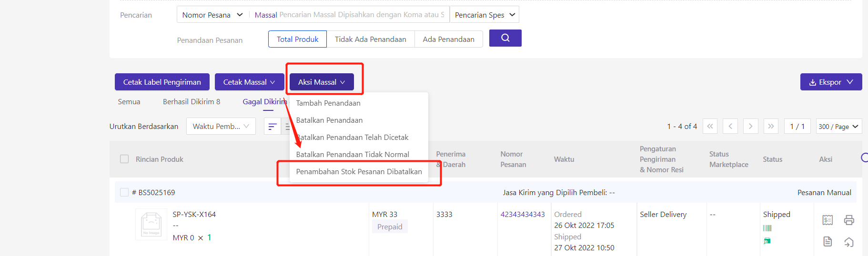Click the 1 - 4 of 4 result count
The image size is (868, 256).
[682, 126]
